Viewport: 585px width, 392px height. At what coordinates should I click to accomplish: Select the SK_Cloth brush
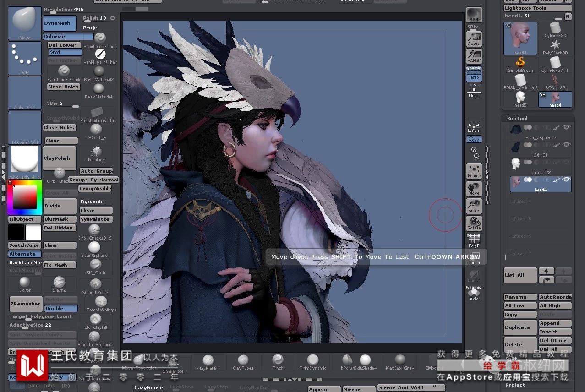point(95,267)
